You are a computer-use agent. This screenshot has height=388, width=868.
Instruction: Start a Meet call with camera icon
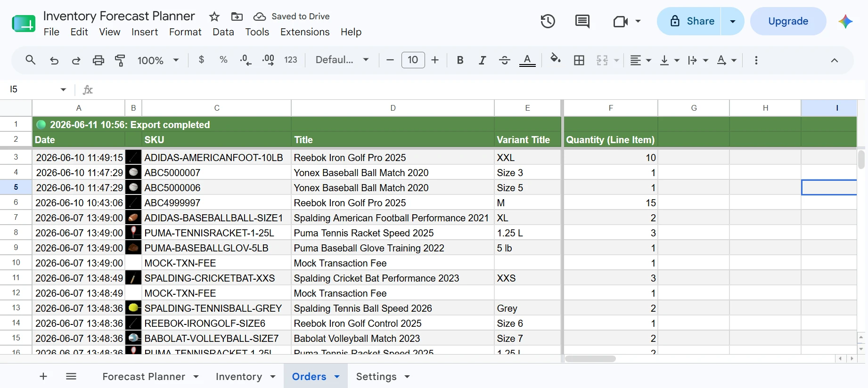[x=621, y=21]
